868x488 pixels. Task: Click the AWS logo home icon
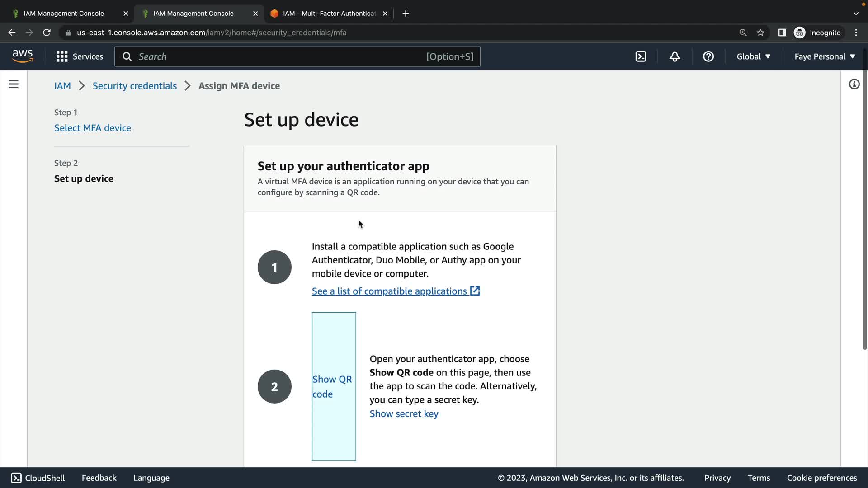[23, 56]
